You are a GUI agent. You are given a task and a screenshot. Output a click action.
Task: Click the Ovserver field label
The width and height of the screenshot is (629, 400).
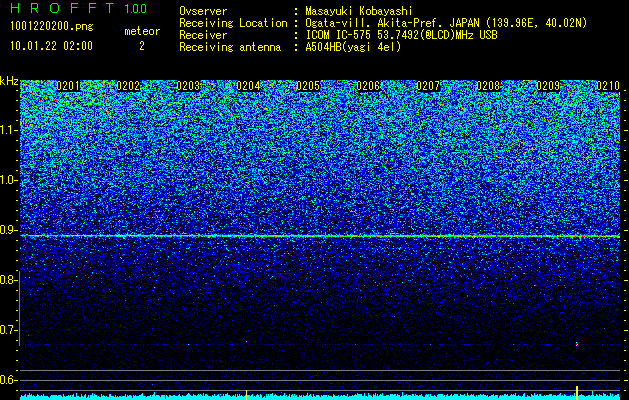click(x=203, y=11)
